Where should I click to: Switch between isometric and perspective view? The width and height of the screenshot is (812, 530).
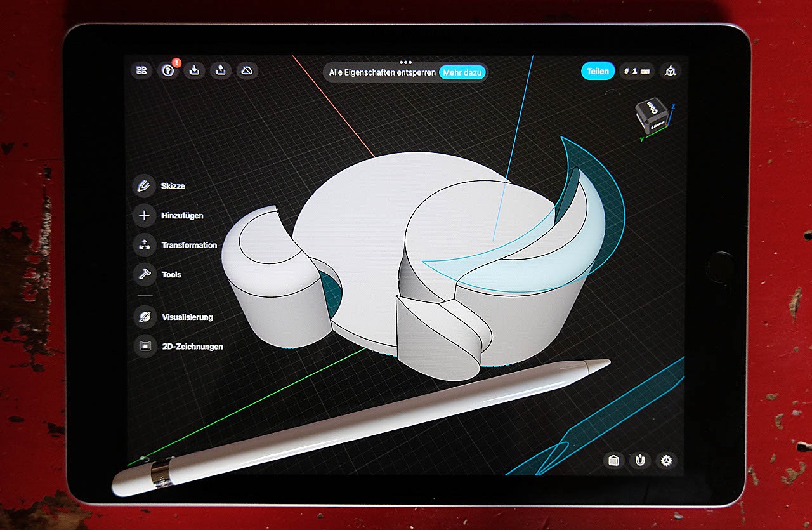point(670,71)
